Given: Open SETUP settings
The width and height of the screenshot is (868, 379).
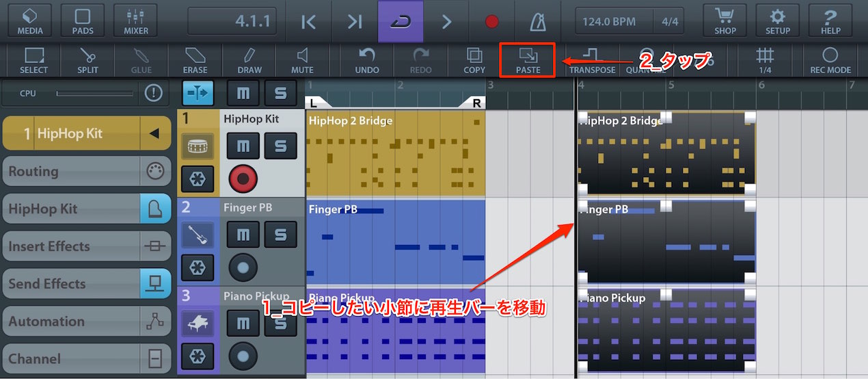Looking at the screenshot, I should point(778,21).
